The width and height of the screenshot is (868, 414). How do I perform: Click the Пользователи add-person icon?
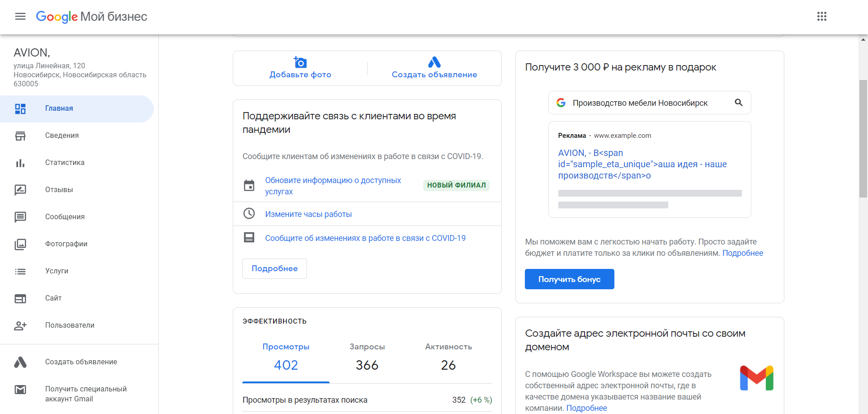click(20, 325)
